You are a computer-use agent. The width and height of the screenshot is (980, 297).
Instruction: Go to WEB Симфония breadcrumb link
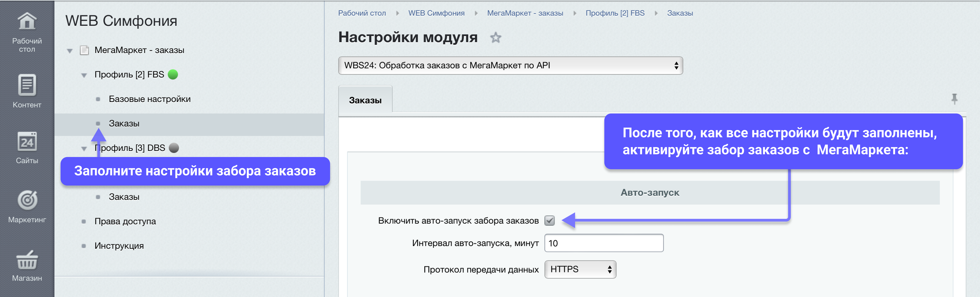pos(436,13)
